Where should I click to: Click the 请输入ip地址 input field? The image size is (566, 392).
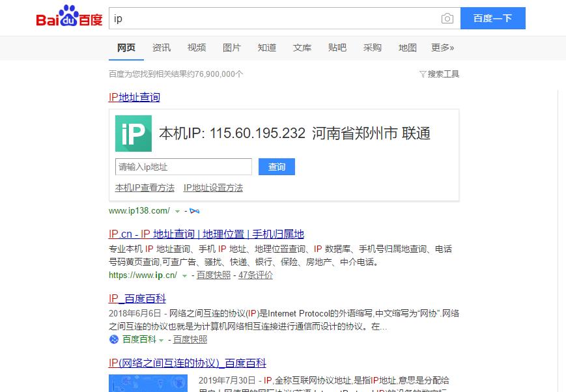tap(182, 167)
